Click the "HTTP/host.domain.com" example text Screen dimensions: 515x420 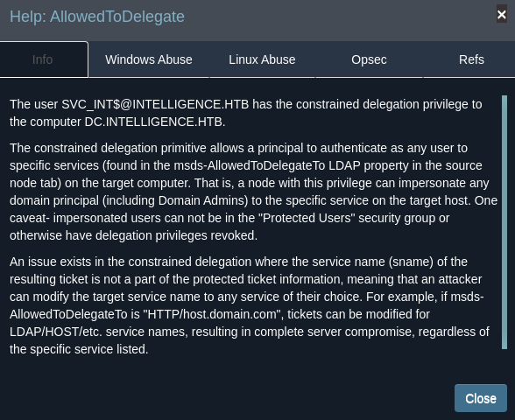[214, 314]
